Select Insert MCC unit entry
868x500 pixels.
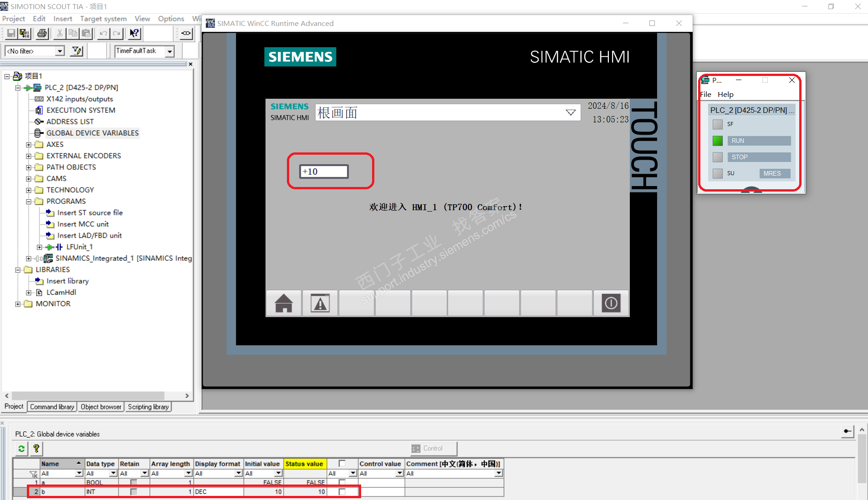coord(83,224)
